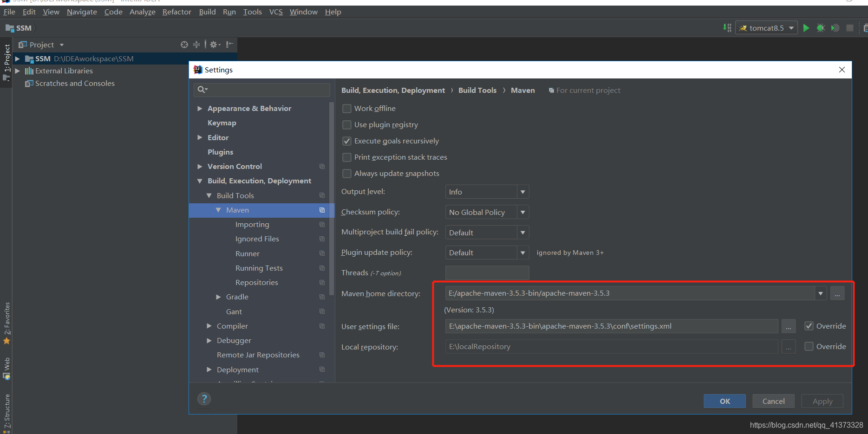The height and width of the screenshot is (434, 868).
Task: Click project-level icon beside Gant
Action: [322, 311]
